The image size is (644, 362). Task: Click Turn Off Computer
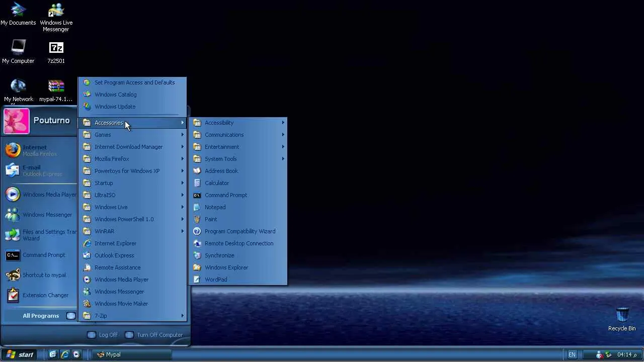tap(153, 335)
